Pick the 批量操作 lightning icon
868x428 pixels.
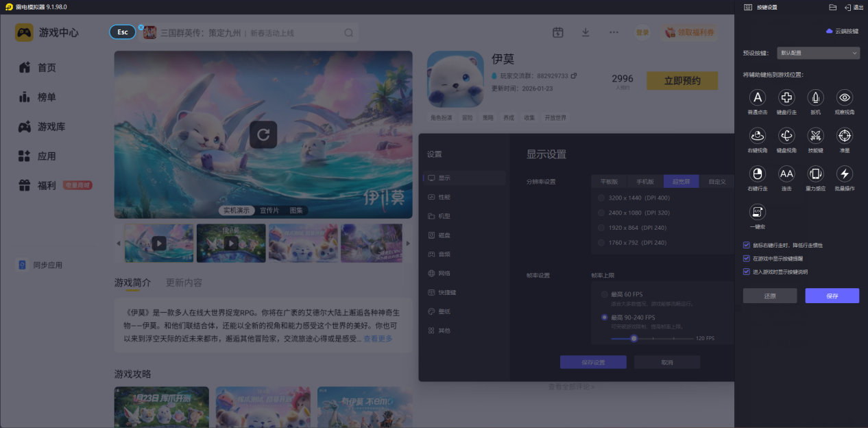coord(845,174)
